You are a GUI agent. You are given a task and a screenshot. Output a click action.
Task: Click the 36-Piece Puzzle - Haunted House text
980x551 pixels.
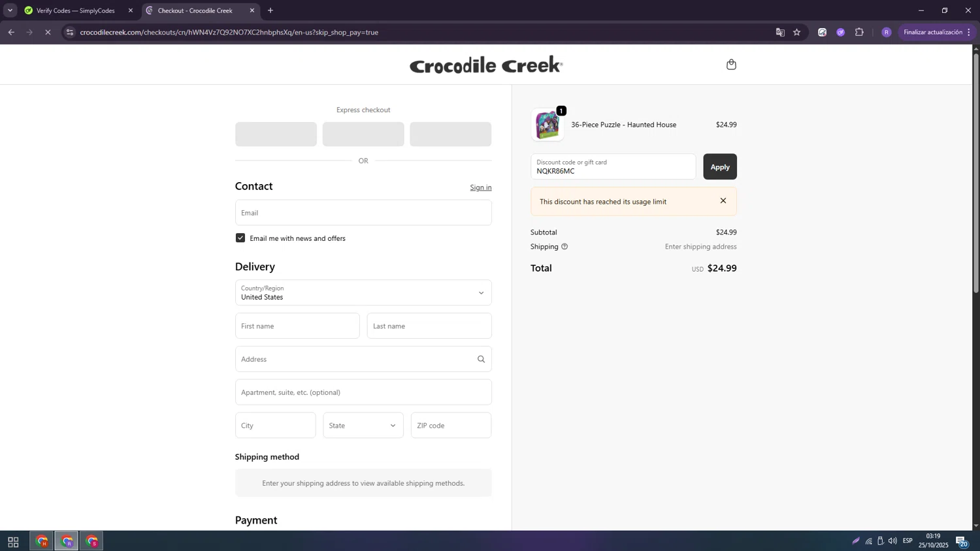click(623, 125)
